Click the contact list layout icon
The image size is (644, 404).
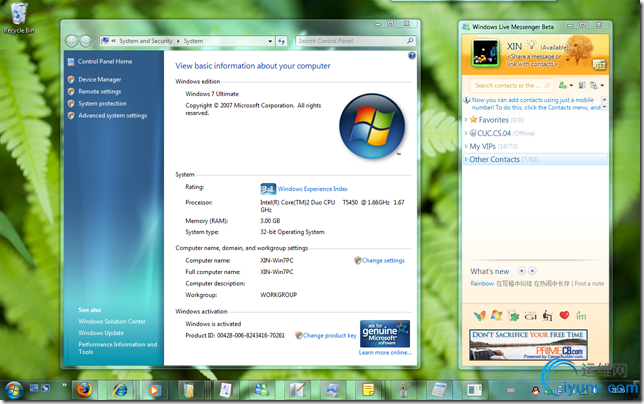click(582, 85)
